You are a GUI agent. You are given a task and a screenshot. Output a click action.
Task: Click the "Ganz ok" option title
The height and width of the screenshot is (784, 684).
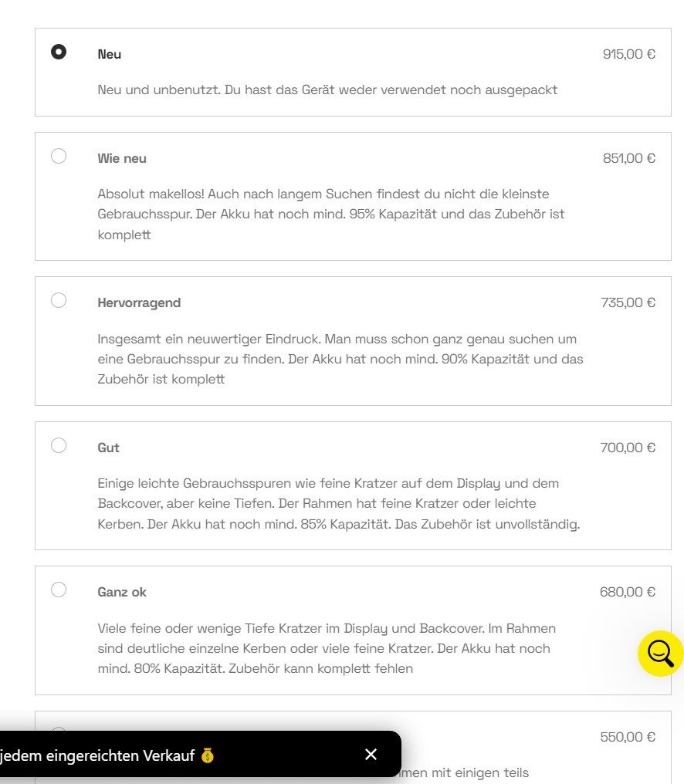pyautogui.click(x=122, y=592)
